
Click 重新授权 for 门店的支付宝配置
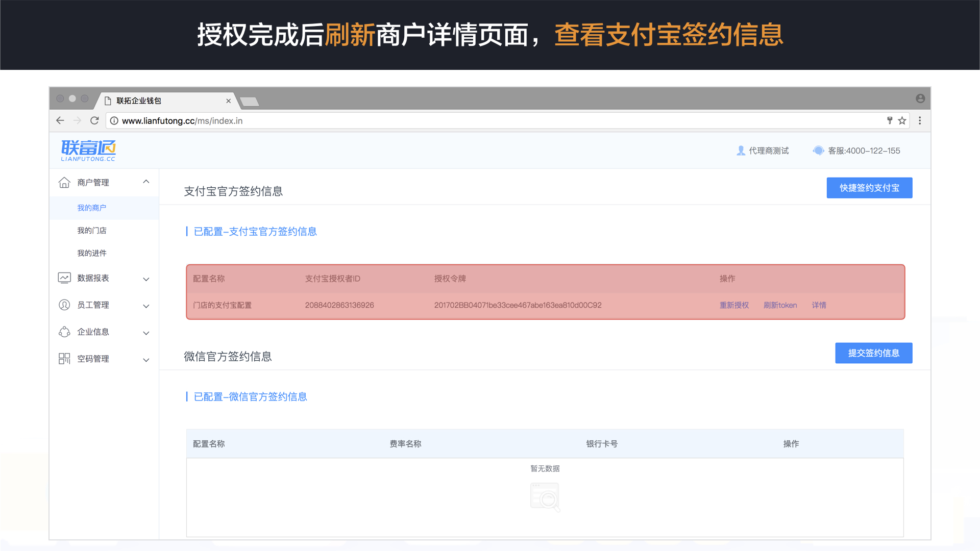[x=734, y=305]
